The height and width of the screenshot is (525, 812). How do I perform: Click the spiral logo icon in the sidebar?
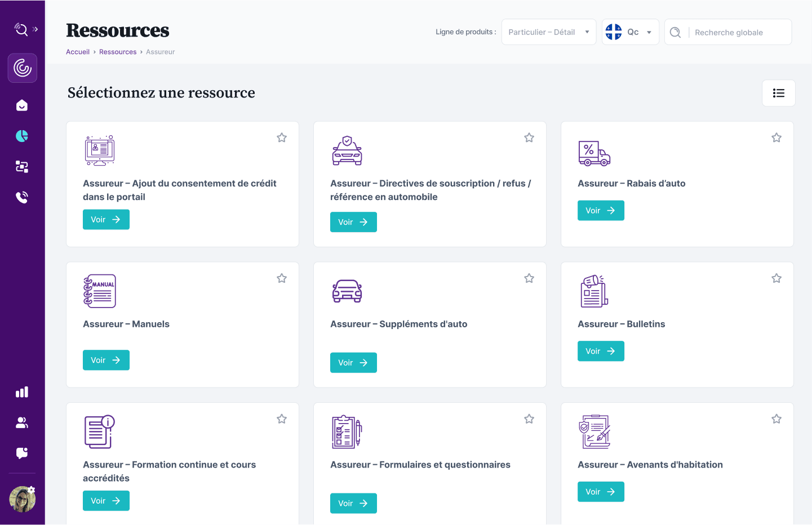(x=23, y=68)
